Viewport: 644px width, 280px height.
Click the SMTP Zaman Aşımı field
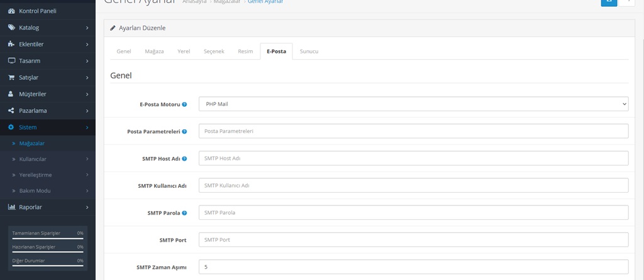tap(414, 267)
